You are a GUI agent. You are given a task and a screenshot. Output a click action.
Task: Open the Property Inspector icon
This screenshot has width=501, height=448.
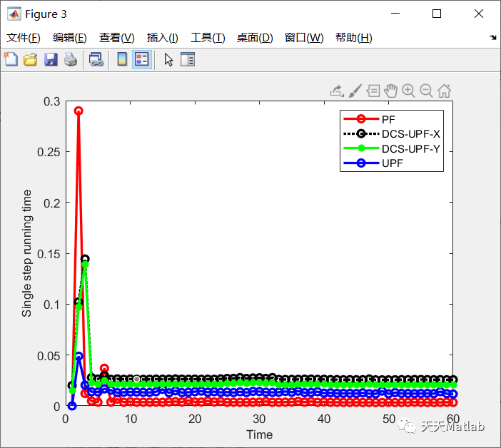[188, 59]
